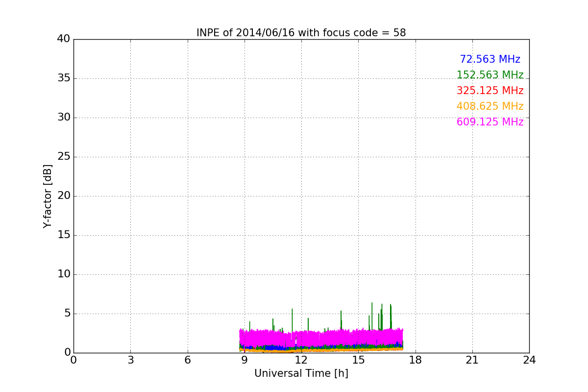Select the 408.625 MHz legend label
Image resolution: width=588 pixels, height=392 pixels.
point(490,106)
